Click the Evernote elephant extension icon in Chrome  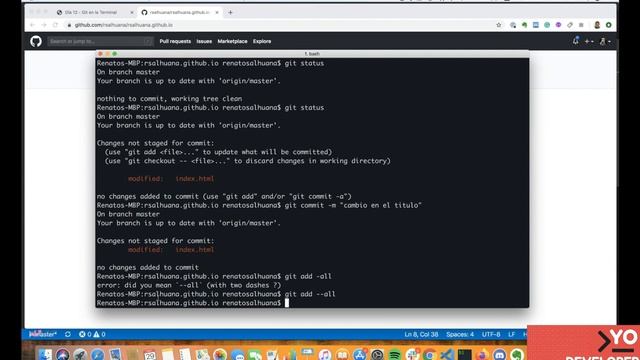524,25
